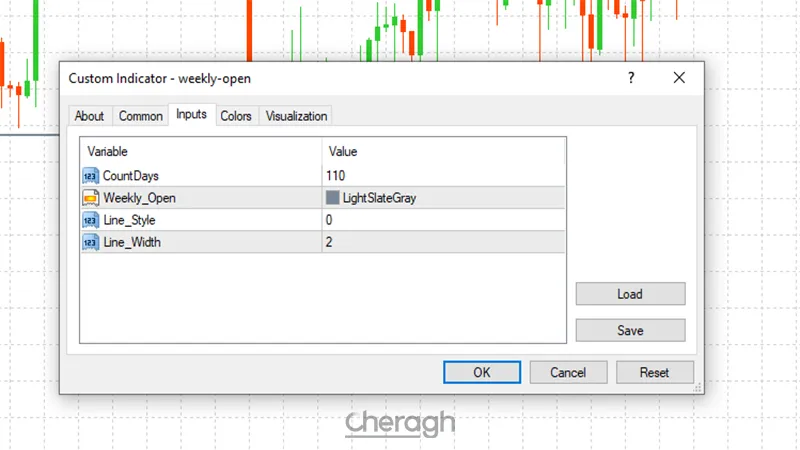Switch to the About tab
This screenshot has height=450, width=800.
click(89, 116)
